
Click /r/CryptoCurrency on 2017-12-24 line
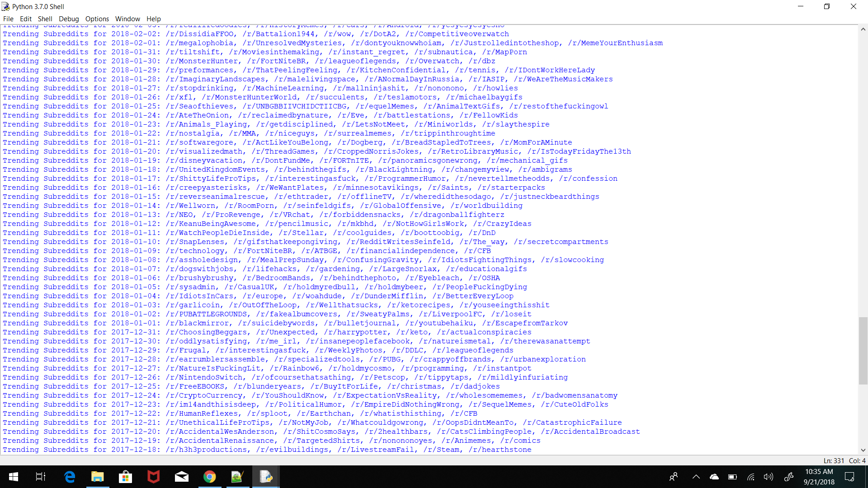click(x=204, y=395)
